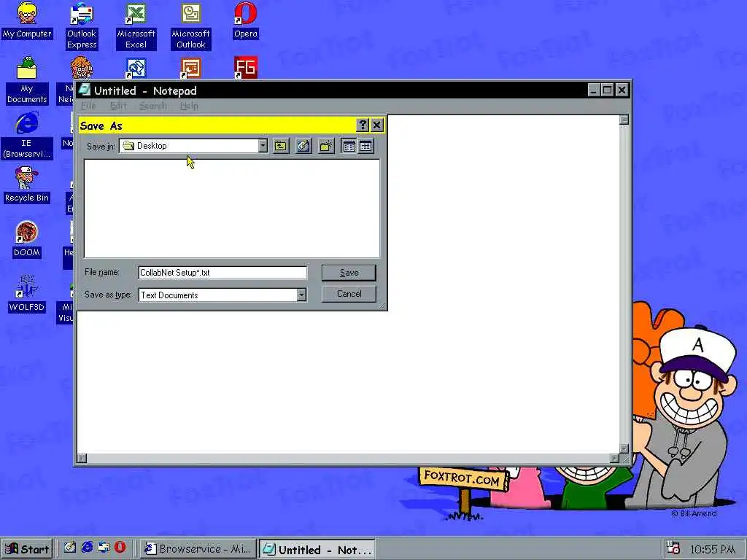Viewport: 747px width, 560px height.
Task: Click the Save As file list area
Action: tap(232, 209)
